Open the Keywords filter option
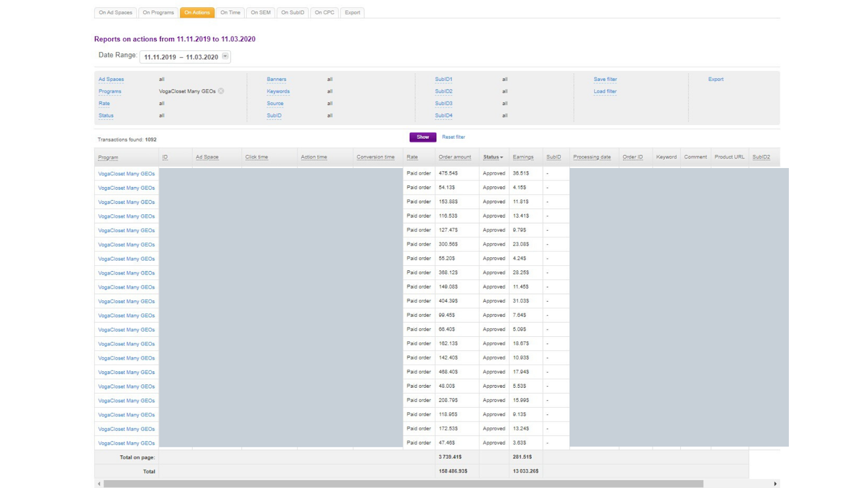This screenshot has height=488, width=868. (278, 92)
